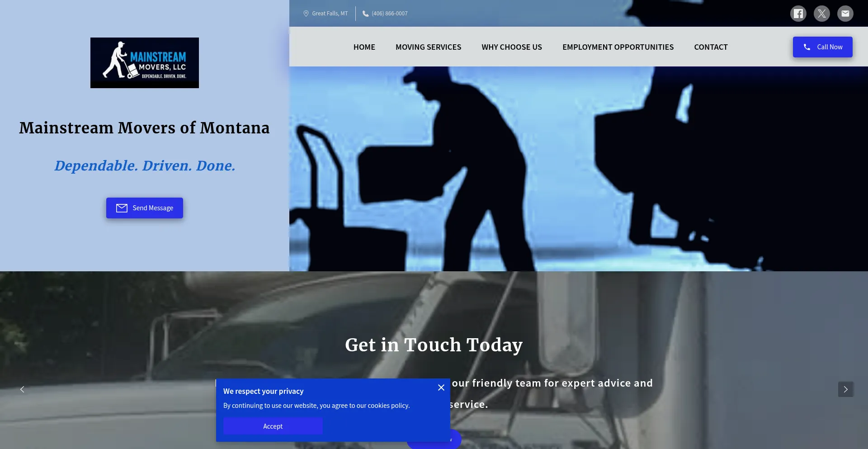This screenshot has height=449, width=868.
Task: Click the Great Falls, MT location text
Action: (x=330, y=14)
